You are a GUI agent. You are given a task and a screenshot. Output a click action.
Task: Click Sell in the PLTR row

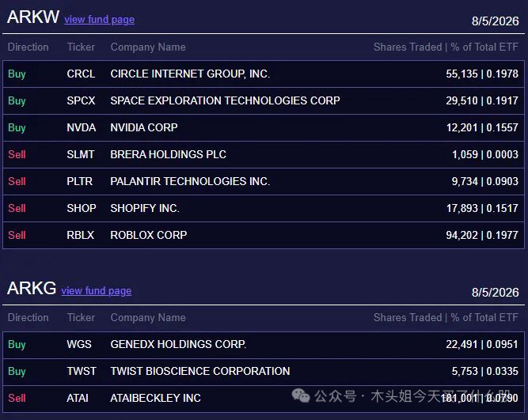tap(17, 181)
